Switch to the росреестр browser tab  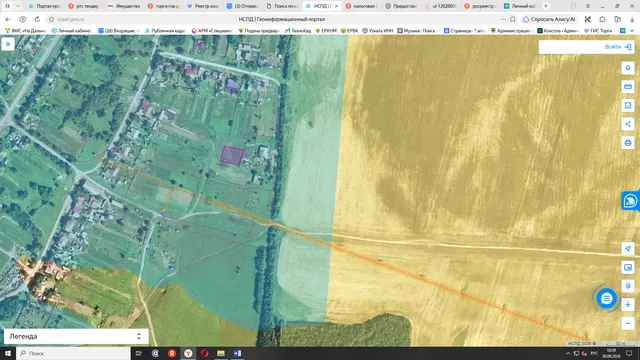[480, 6]
